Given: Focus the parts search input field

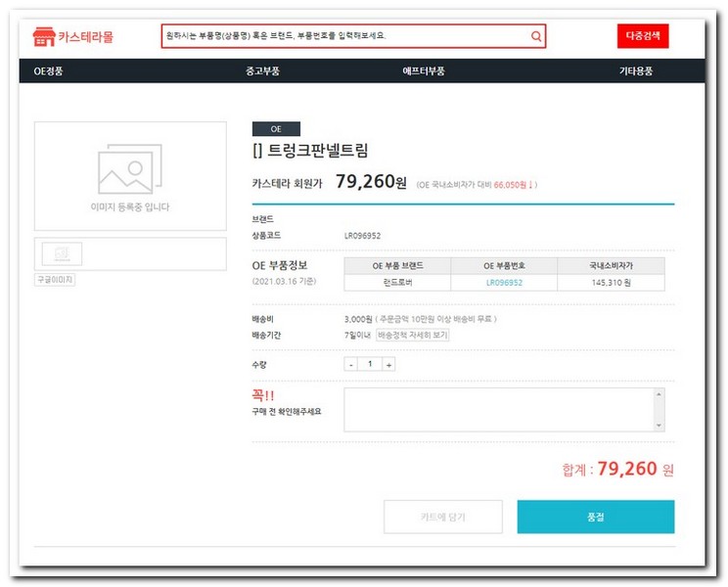Looking at the screenshot, I should pos(342,36).
